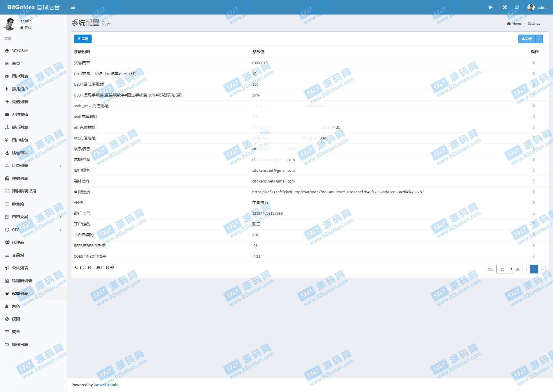Click the 理财列表 icon in sidebar
Screen dimensions: 553x392
click(x=7, y=178)
